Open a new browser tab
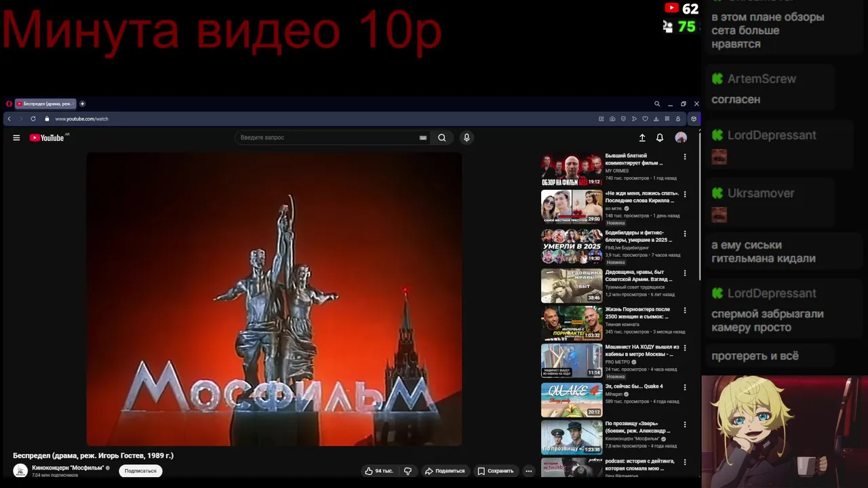Image resolution: width=868 pixels, height=488 pixels. 82,104
